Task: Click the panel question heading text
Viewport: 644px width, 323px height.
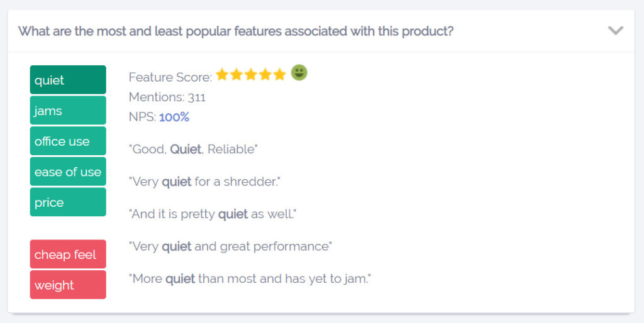Action: [x=236, y=31]
